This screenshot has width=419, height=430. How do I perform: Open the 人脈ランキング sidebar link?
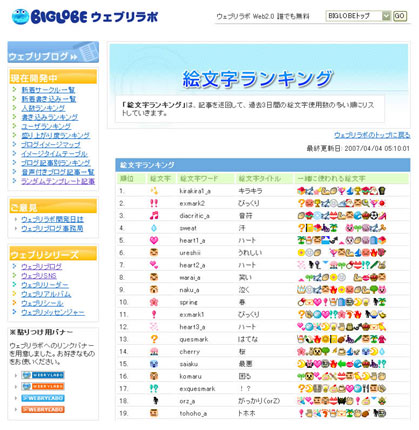[x=43, y=108]
